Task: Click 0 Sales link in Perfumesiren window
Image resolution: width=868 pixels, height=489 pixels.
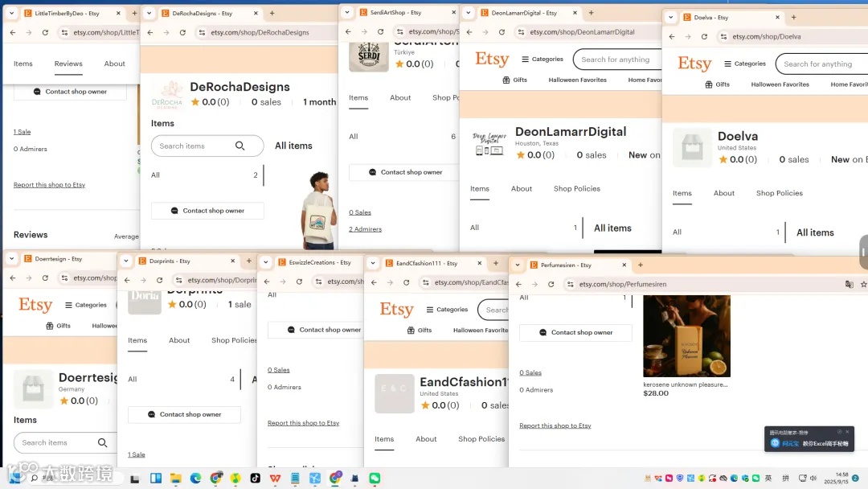Action: pos(530,372)
